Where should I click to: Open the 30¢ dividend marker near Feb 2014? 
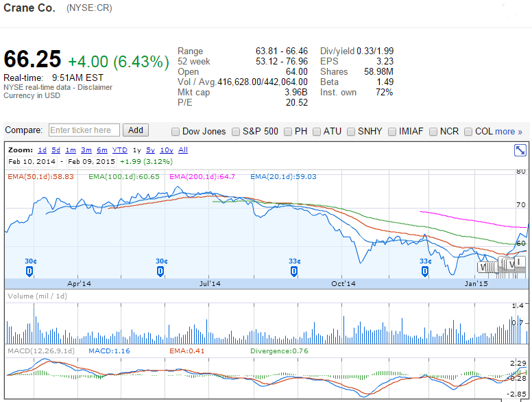29,271
